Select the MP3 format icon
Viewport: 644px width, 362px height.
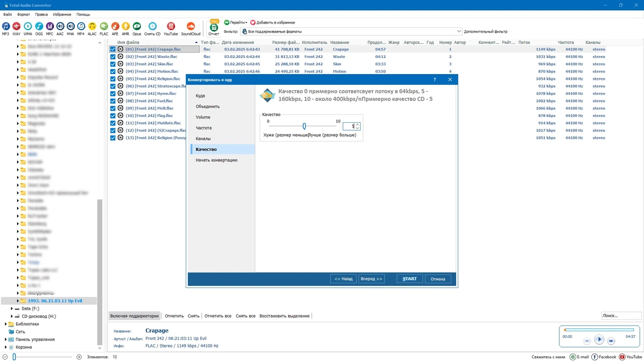(5, 26)
